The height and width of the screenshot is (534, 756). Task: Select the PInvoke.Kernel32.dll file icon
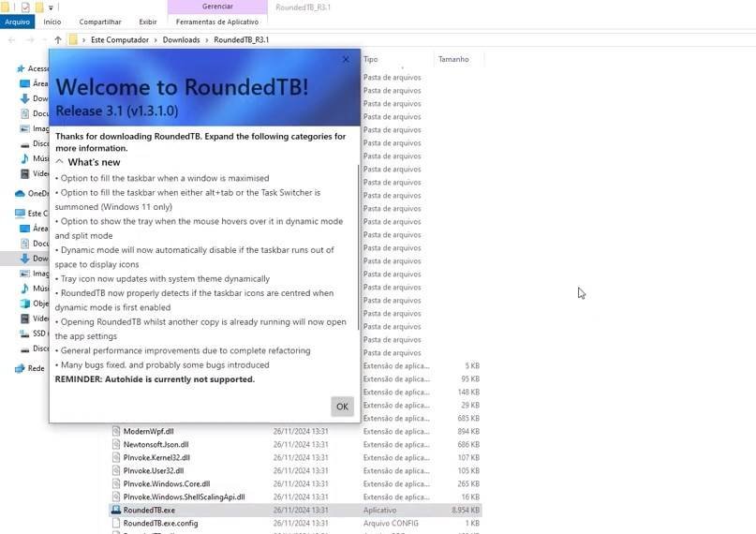116,457
